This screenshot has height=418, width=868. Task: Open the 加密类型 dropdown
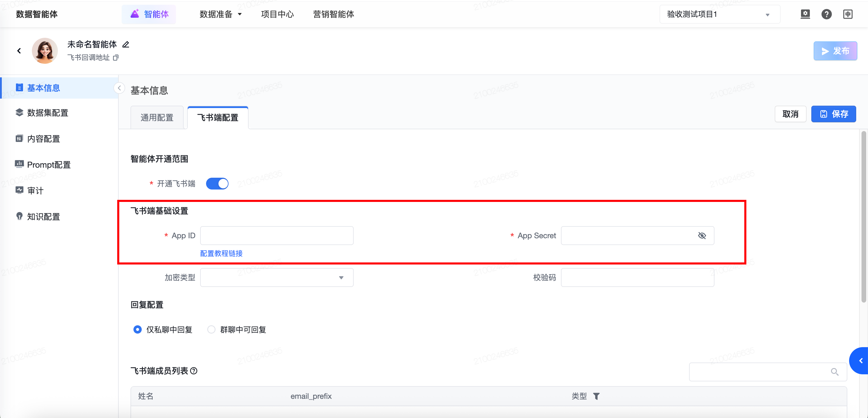point(276,277)
